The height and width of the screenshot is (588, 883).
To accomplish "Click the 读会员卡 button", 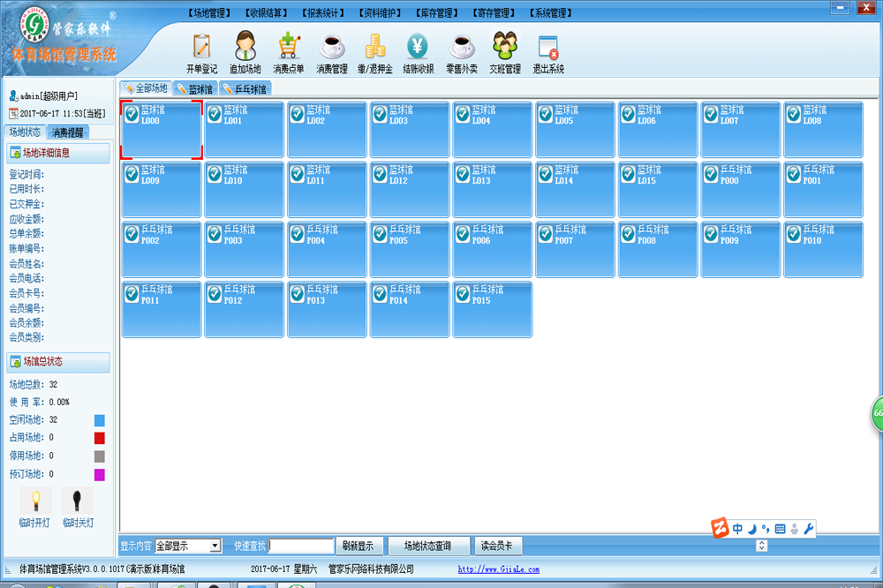I will pos(497,546).
